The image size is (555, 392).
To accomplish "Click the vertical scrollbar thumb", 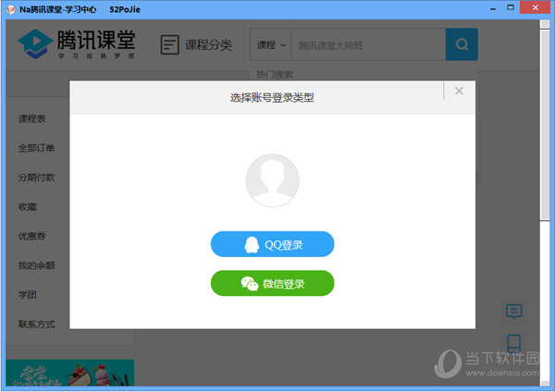I will coord(545,125).
